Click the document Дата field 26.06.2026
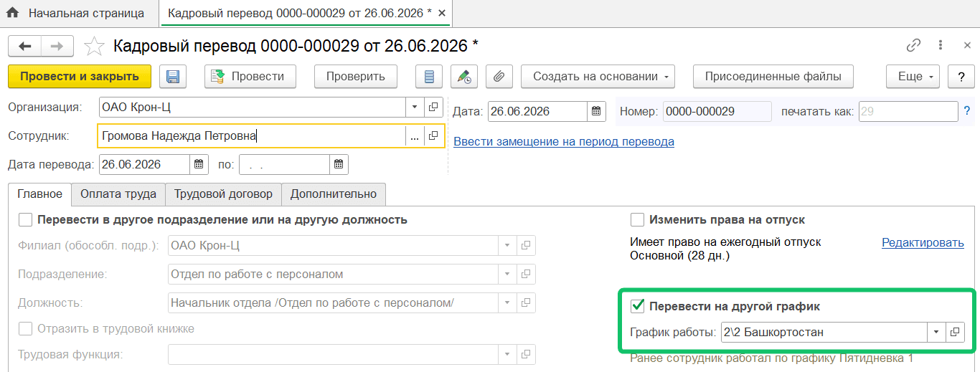The width and height of the screenshot is (980, 372). tap(537, 111)
